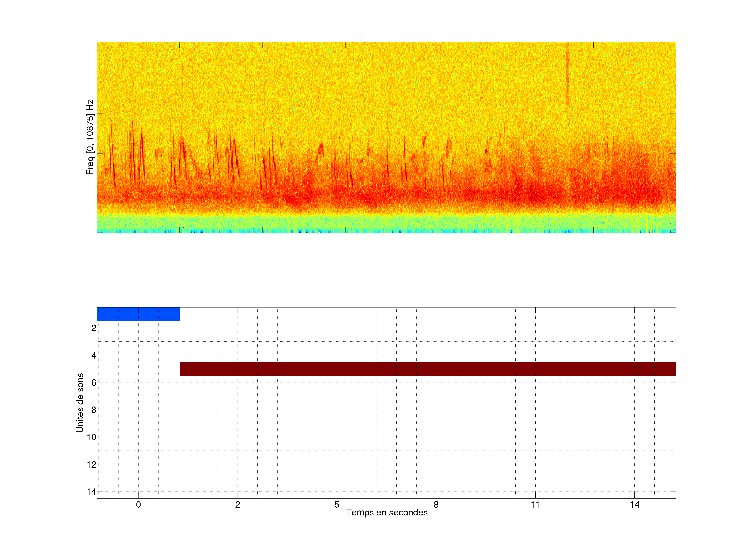Click the 'Unites de sons' axis label
The height and width of the screenshot is (560, 747).
click(80, 403)
